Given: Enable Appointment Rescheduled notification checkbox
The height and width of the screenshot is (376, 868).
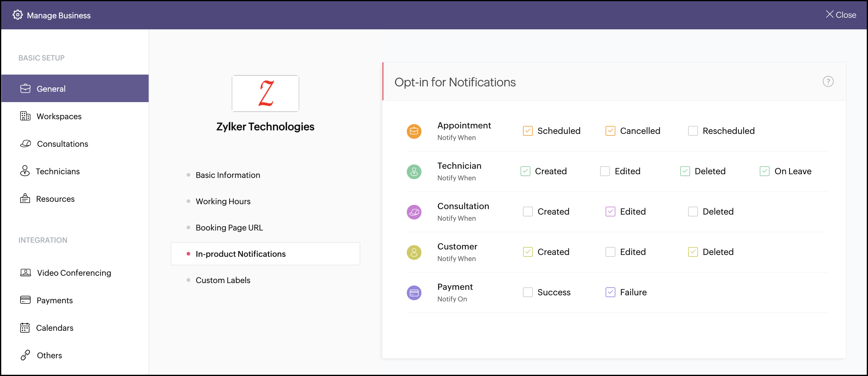Looking at the screenshot, I should [x=692, y=131].
